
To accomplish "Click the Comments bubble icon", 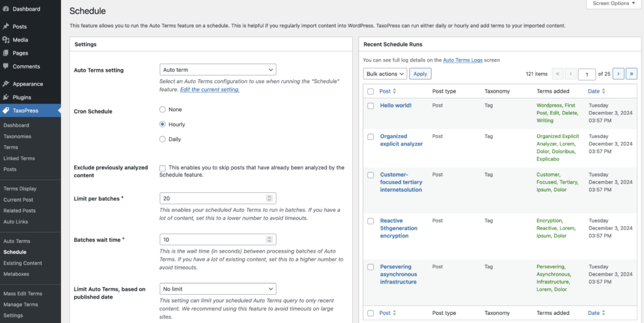I will pos(6,66).
